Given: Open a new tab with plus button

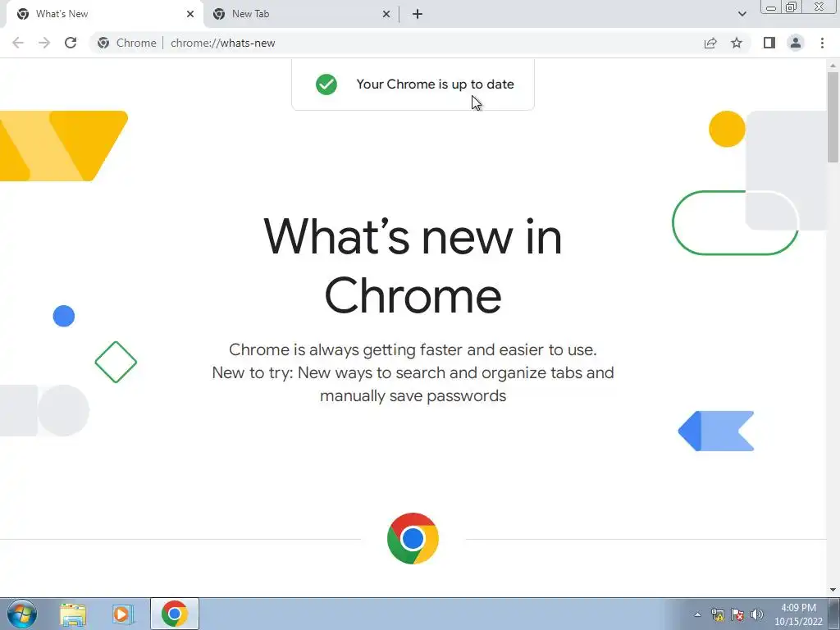Looking at the screenshot, I should click(418, 14).
